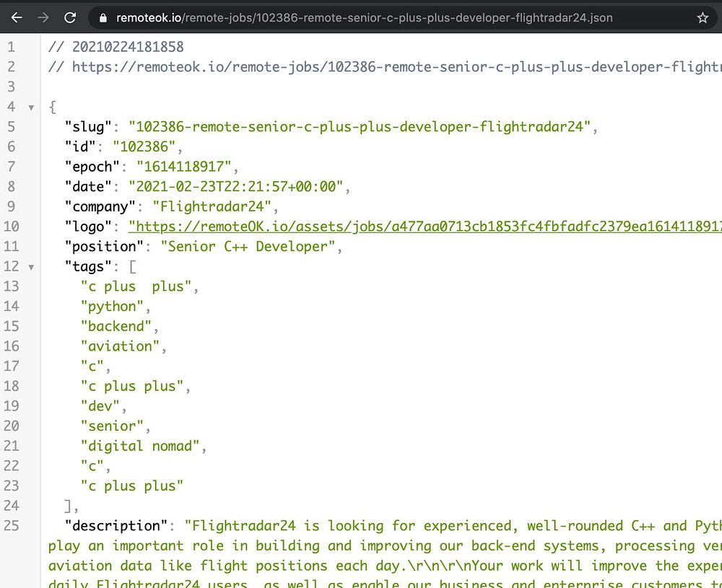Screen dimensions: 722x588
Task: Click the padlock site info icon
Action: [103, 18]
